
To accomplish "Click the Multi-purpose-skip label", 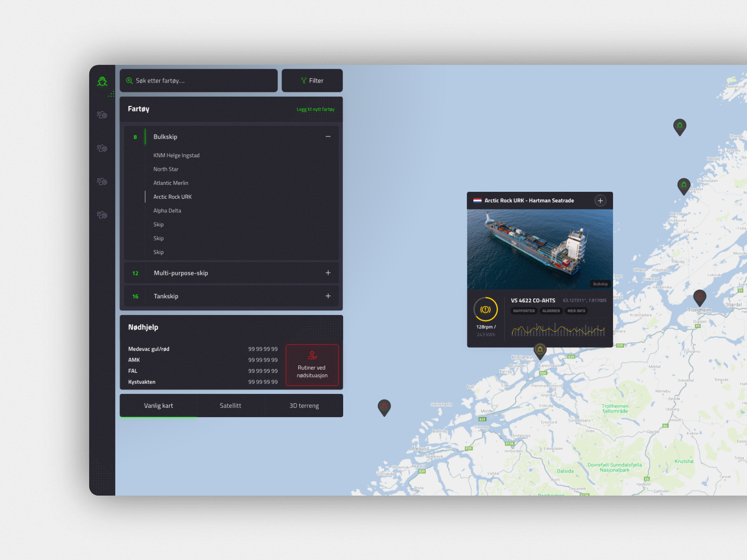I will point(181,273).
